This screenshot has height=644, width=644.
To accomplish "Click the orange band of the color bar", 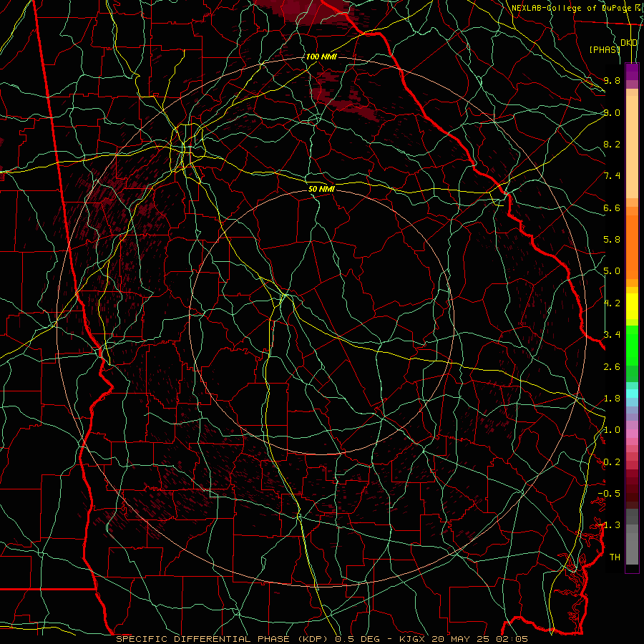I will (632, 247).
